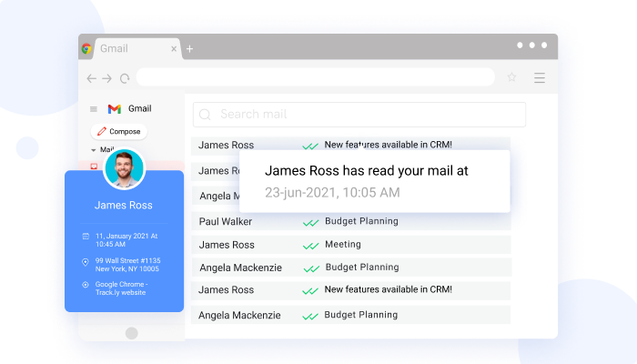Viewport: 637px width, 364px height.
Task: Go forward to next page
Action: coord(106,78)
